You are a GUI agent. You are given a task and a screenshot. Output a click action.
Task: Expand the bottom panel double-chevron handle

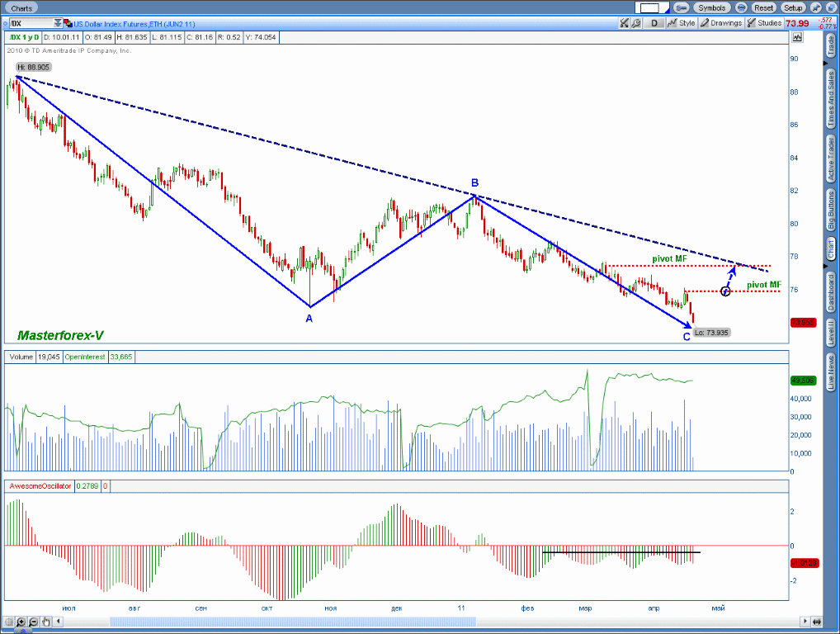click(23, 632)
